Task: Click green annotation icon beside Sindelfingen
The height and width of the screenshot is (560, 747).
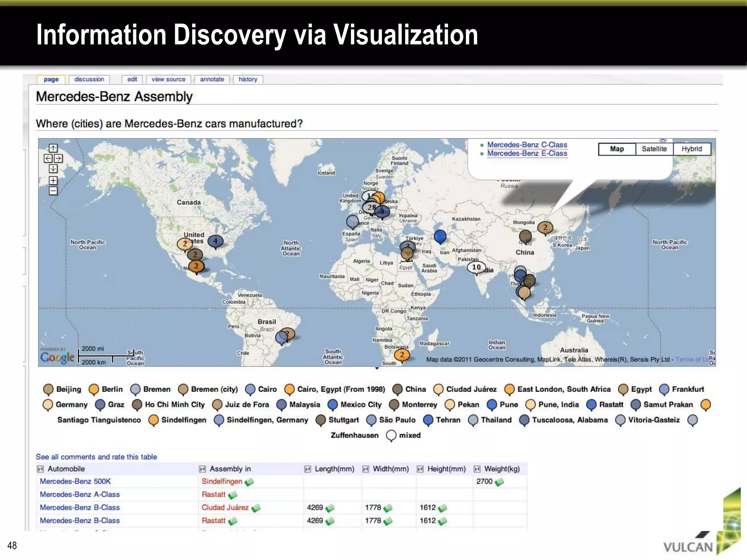Action: [x=249, y=482]
